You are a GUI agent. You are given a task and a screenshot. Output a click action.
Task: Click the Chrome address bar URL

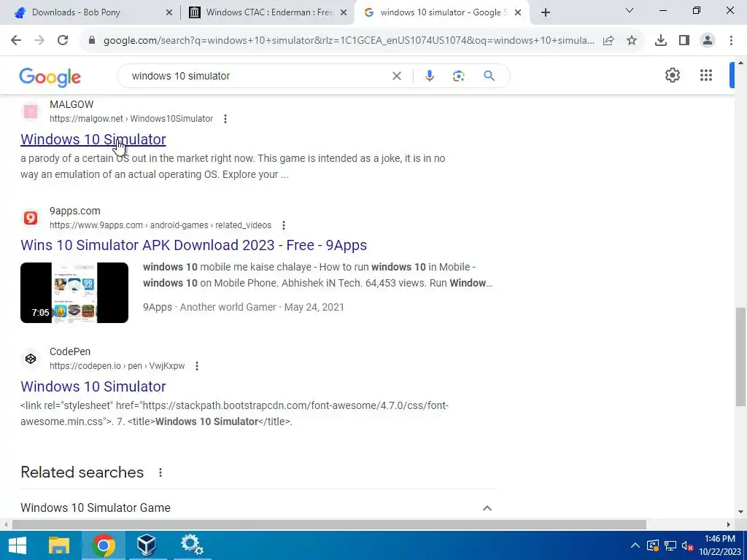pyautogui.click(x=349, y=41)
